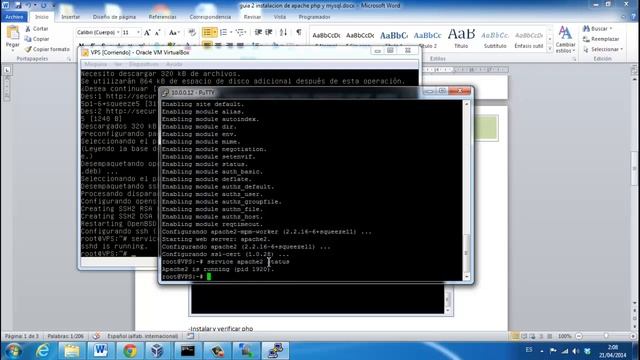Viewport: 640px width, 360px height.
Task: Click the Español language indicator in status bar
Action: click(142, 336)
